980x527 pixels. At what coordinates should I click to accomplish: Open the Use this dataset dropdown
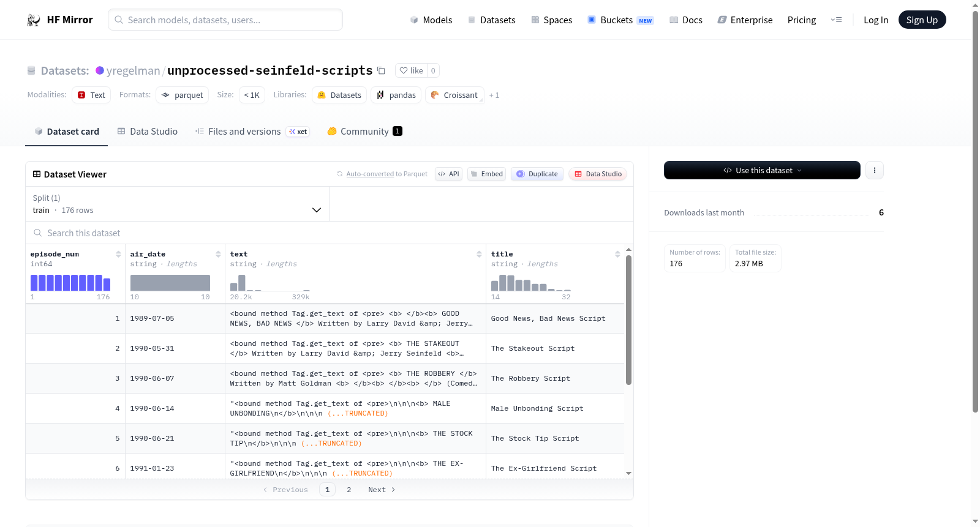coord(762,170)
